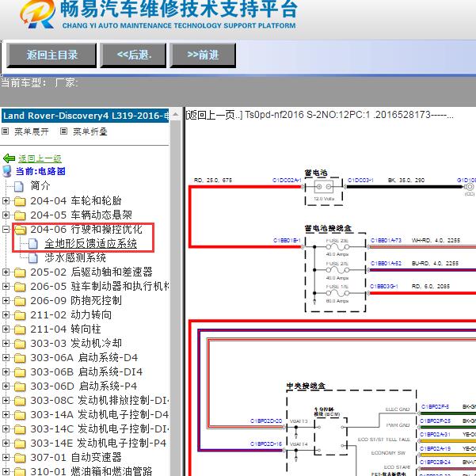The image size is (476, 476).
Task: Click the 206-09 防抱死控制 folder icon
Action: (20, 301)
